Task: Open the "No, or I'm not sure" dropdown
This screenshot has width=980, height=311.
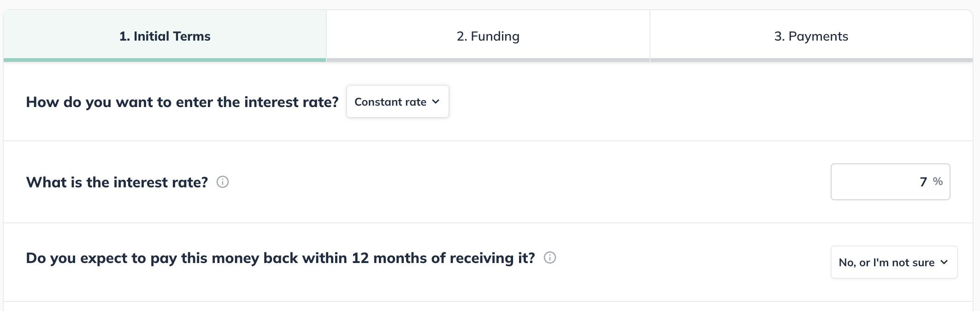Action: [x=893, y=262]
